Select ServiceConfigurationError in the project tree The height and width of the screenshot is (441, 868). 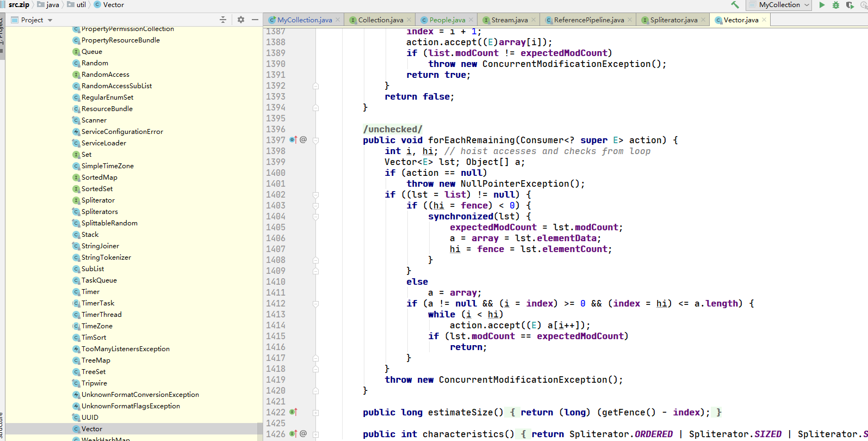(122, 132)
